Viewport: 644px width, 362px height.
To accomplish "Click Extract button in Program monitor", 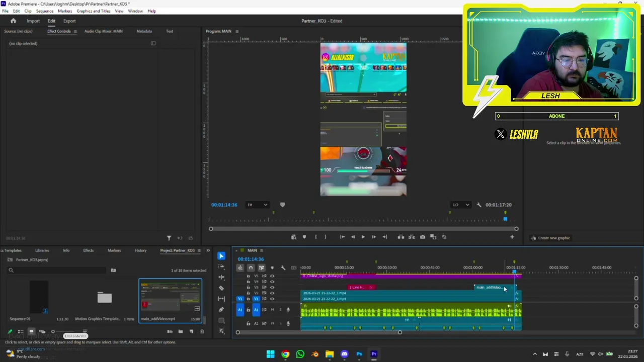I will click(412, 237).
